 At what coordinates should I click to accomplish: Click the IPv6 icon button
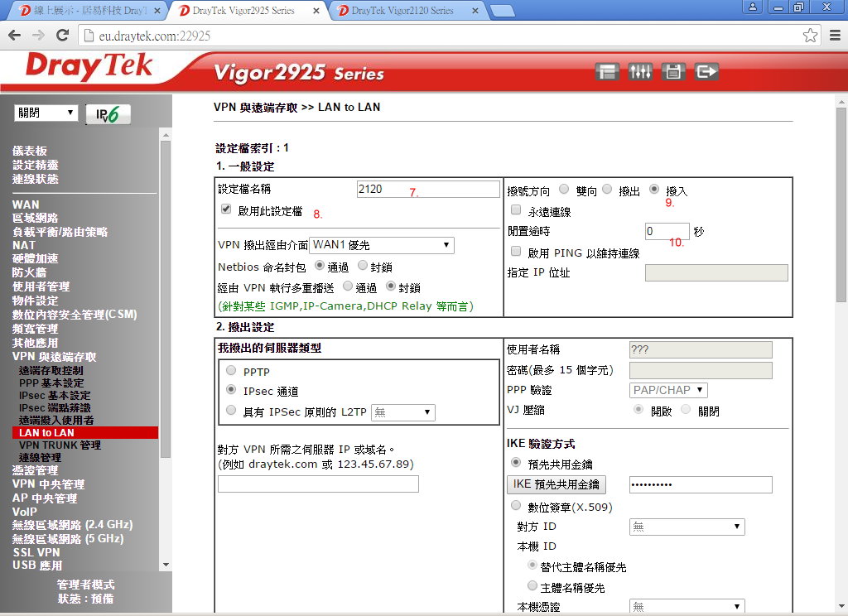coord(108,114)
